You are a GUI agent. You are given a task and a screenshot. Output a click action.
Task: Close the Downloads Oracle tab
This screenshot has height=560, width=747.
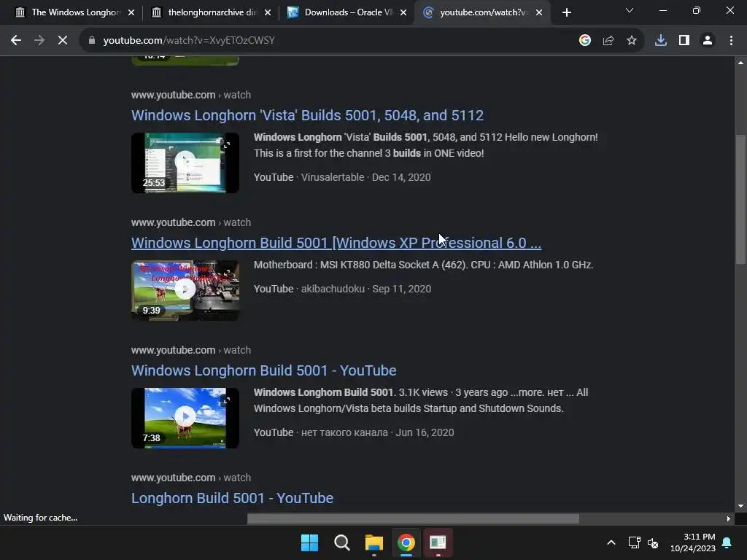403,12
